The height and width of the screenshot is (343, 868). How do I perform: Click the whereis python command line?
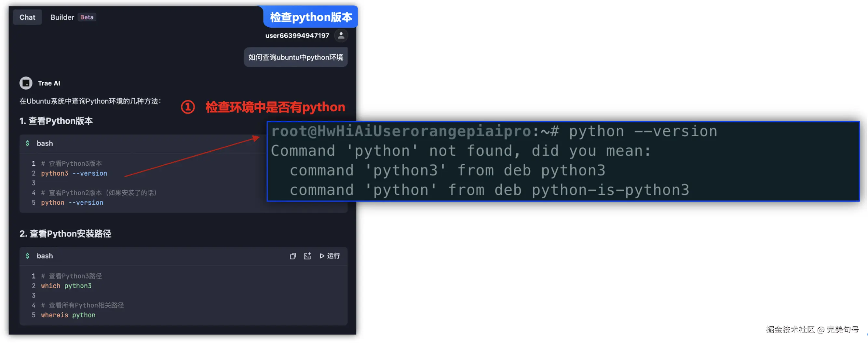tap(68, 315)
